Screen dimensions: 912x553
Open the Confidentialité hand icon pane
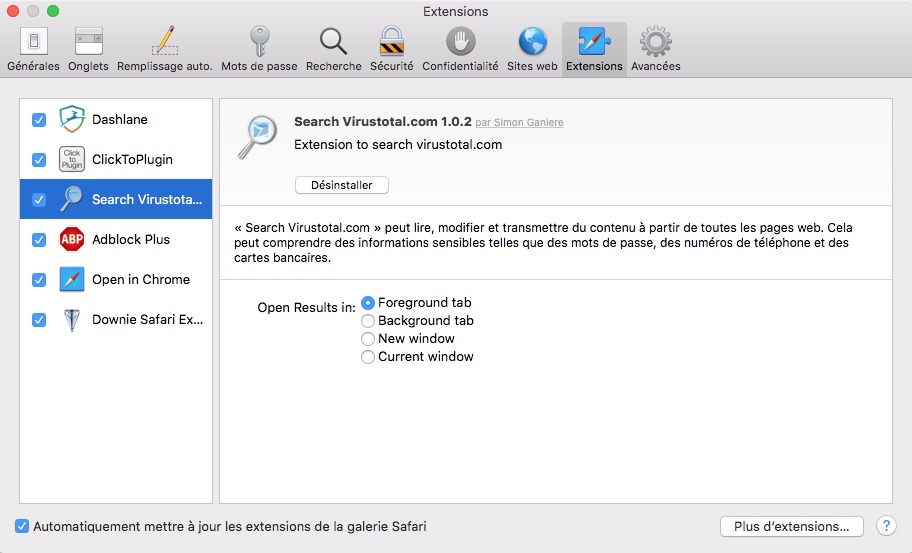460,49
